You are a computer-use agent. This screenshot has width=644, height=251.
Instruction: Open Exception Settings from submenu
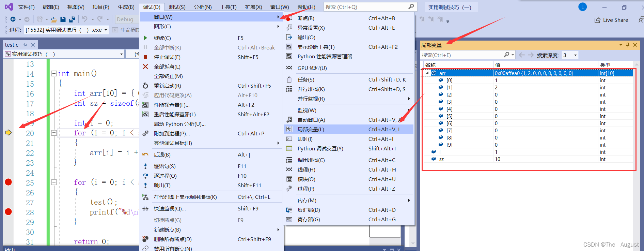(349, 28)
